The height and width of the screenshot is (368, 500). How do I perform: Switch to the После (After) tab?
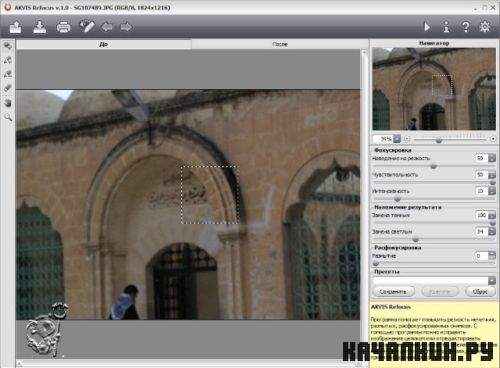(x=280, y=44)
